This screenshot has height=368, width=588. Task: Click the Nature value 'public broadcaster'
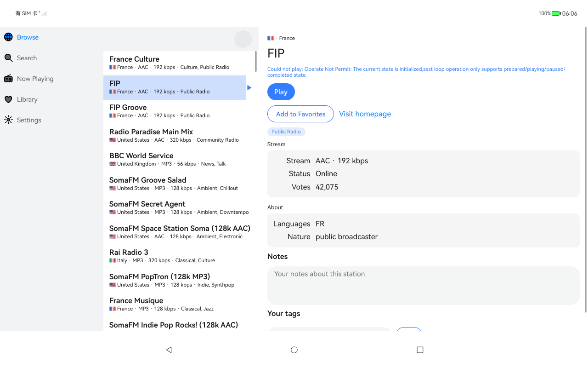point(346,237)
